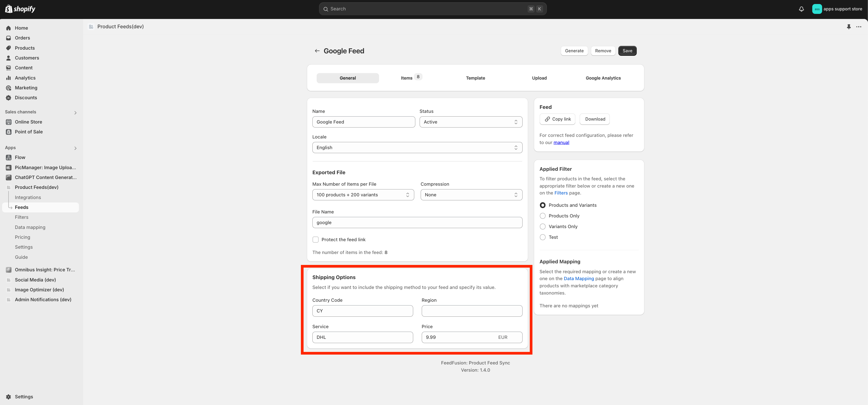Click the Price input field
868x405 pixels.
pyautogui.click(x=472, y=337)
